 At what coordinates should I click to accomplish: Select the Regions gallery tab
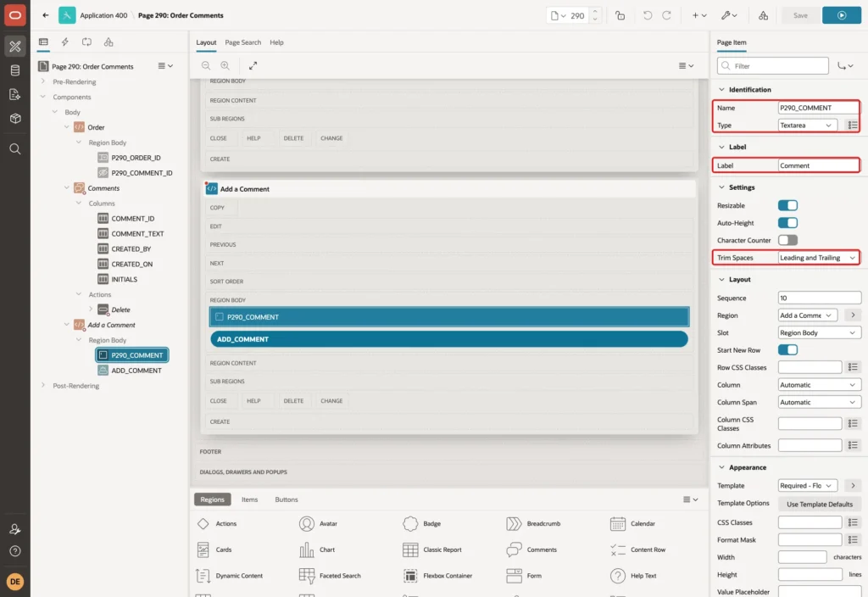(212, 499)
